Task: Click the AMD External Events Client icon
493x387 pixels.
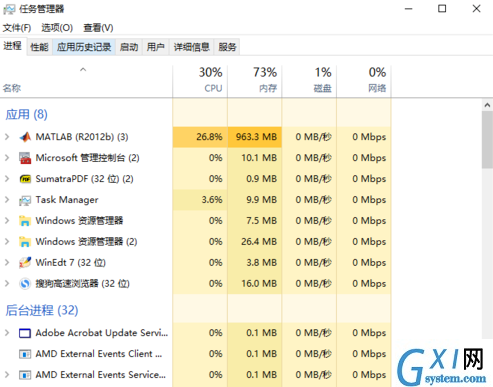Action: click(25, 354)
